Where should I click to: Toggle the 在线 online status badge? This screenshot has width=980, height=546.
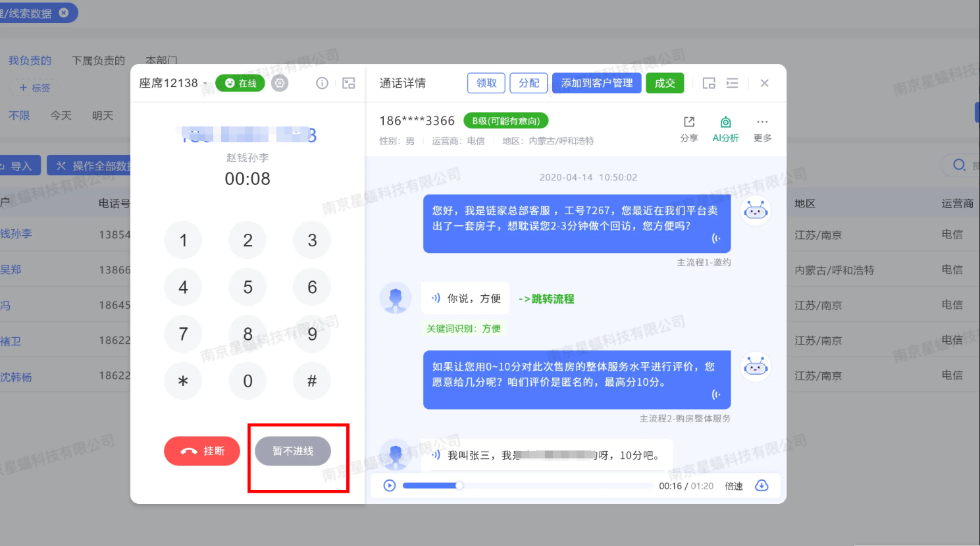[x=240, y=83]
